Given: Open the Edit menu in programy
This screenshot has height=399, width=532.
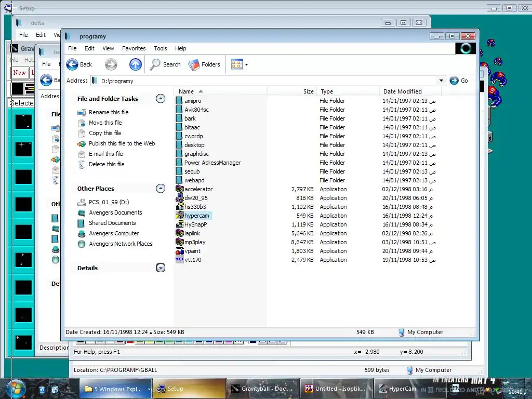Looking at the screenshot, I should tap(89, 48).
